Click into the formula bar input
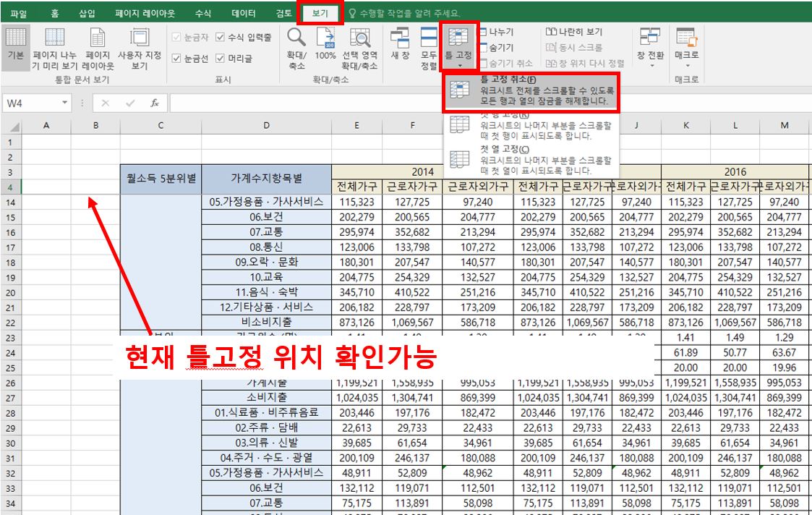The image size is (812, 515). (490, 103)
